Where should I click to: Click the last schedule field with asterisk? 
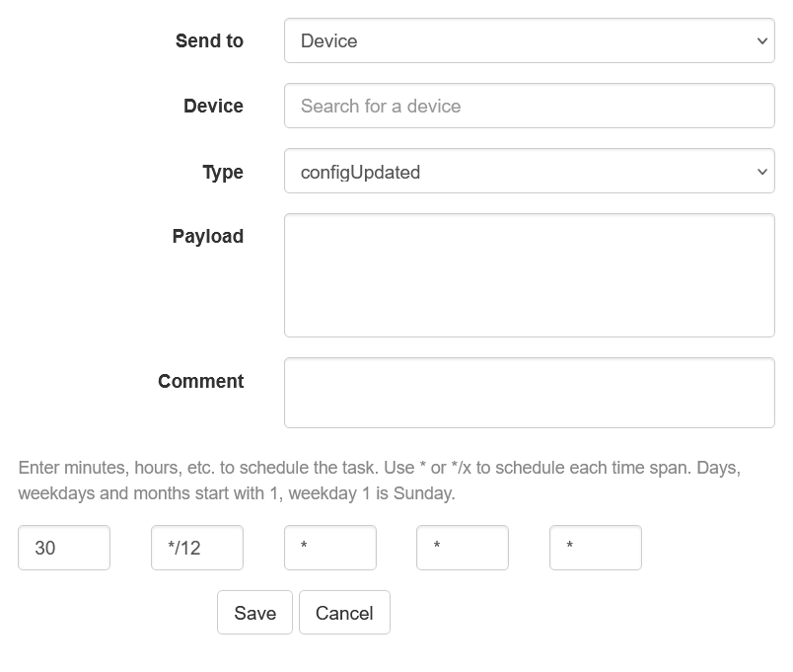tap(596, 548)
